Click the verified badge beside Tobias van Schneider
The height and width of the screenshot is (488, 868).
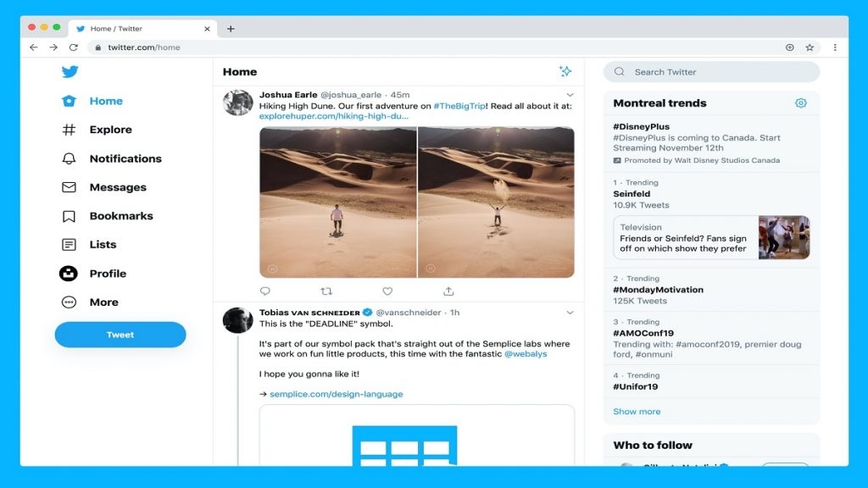point(368,313)
